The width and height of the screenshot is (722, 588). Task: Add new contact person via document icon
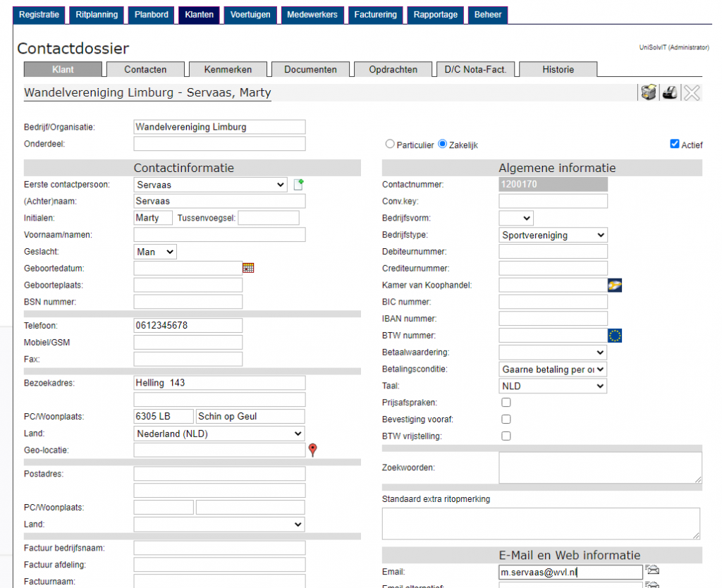click(298, 185)
